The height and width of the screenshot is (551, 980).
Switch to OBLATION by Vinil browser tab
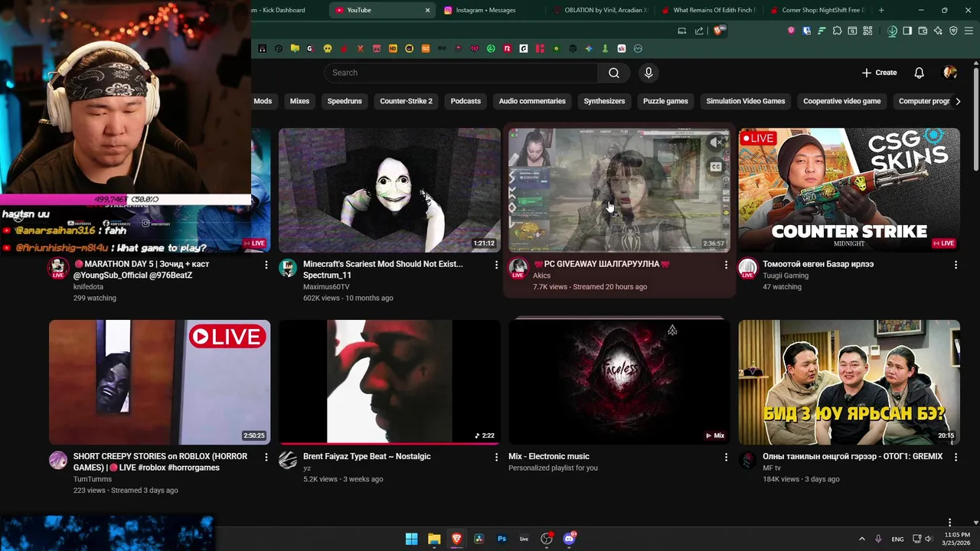pos(601,10)
